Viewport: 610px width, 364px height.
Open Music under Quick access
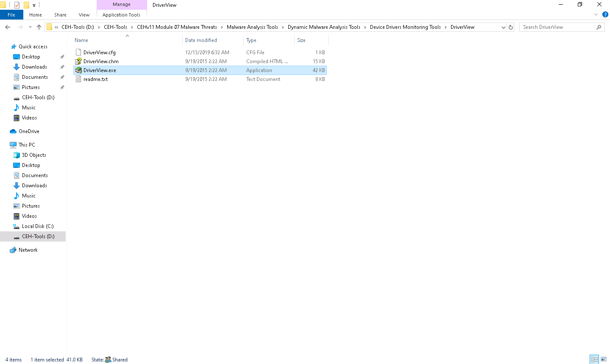29,108
